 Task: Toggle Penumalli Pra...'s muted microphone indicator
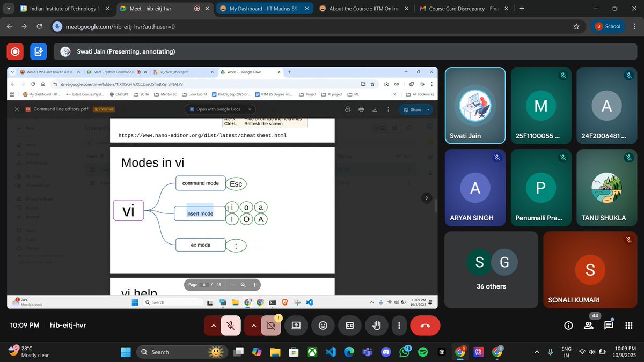tap(562, 158)
